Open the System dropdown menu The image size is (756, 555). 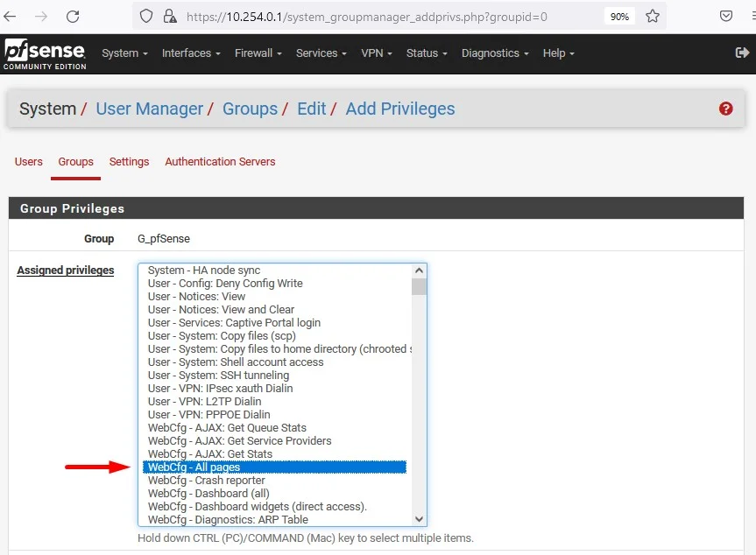click(124, 53)
